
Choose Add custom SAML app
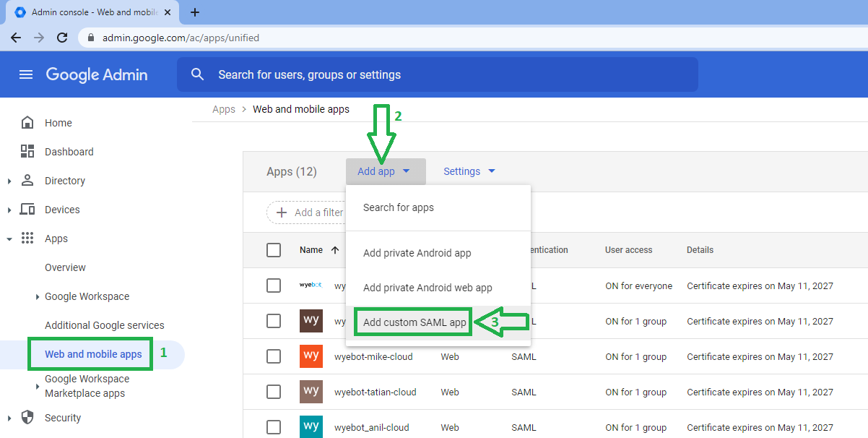(x=438, y=322)
